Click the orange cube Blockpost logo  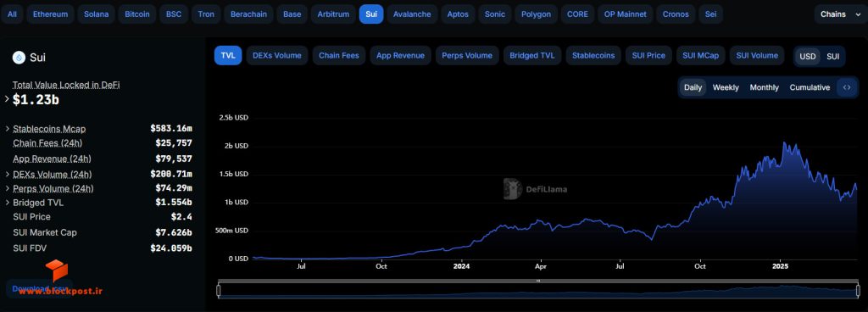point(57,270)
